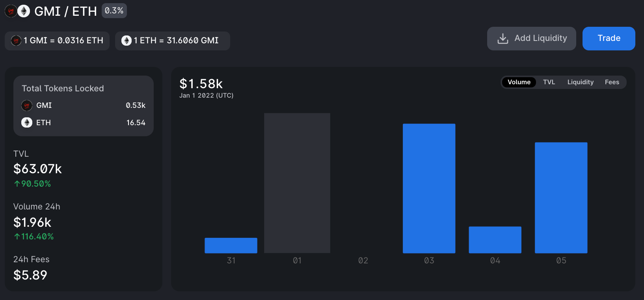Image resolution: width=644 pixels, height=300 pixels.
Task: Click the ETH icon in the ETH price pill
Action: [x=127, y=41]
